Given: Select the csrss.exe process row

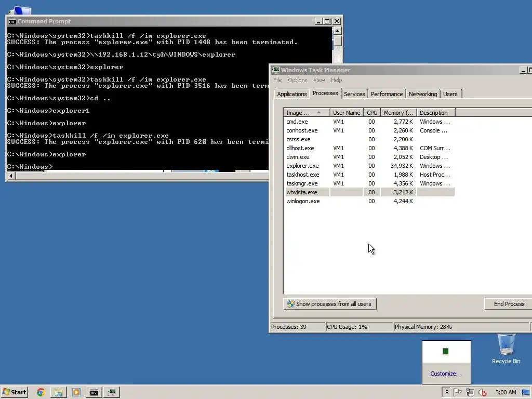Looking at the screenshot, I should pyautogui.click(x=370, y=139).
